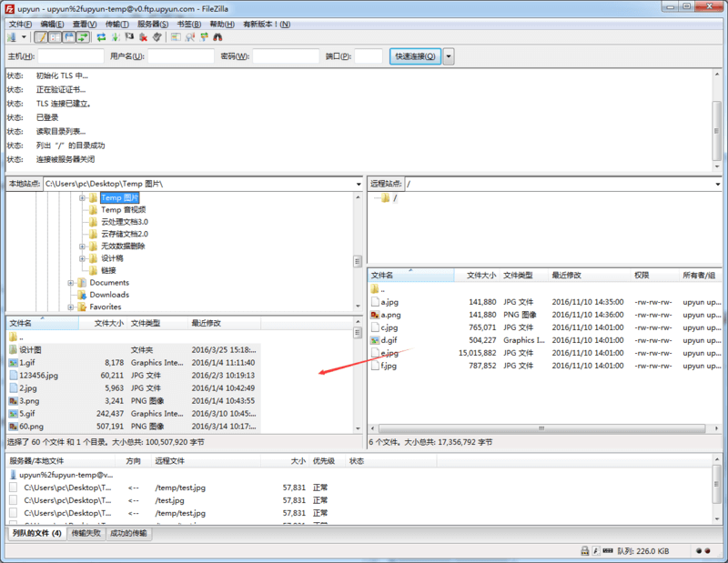Click the 3.png file icon in local list

coord(13,401)
